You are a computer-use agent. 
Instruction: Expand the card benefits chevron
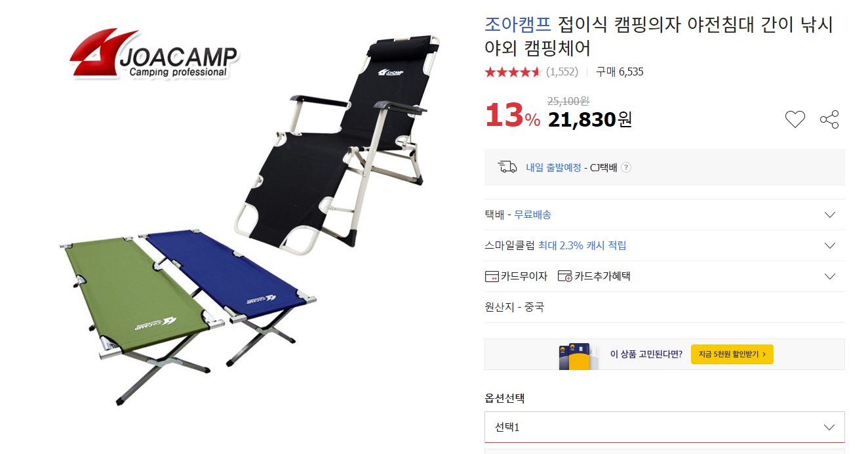(x=830, y=276)
